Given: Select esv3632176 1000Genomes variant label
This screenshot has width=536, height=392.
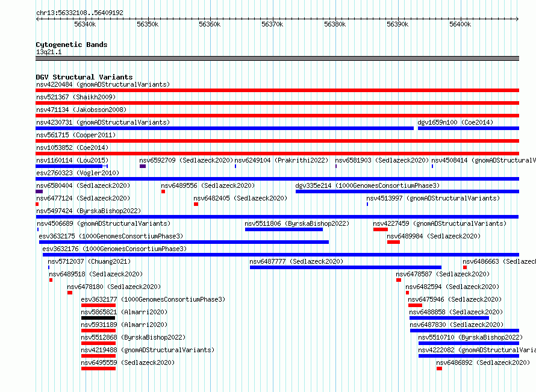Looking at the screenshot, I should point(114,249).
